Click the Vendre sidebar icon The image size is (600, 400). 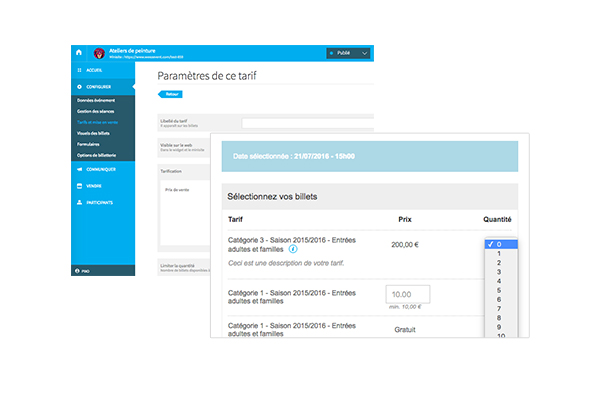click(x=80, y=186)
